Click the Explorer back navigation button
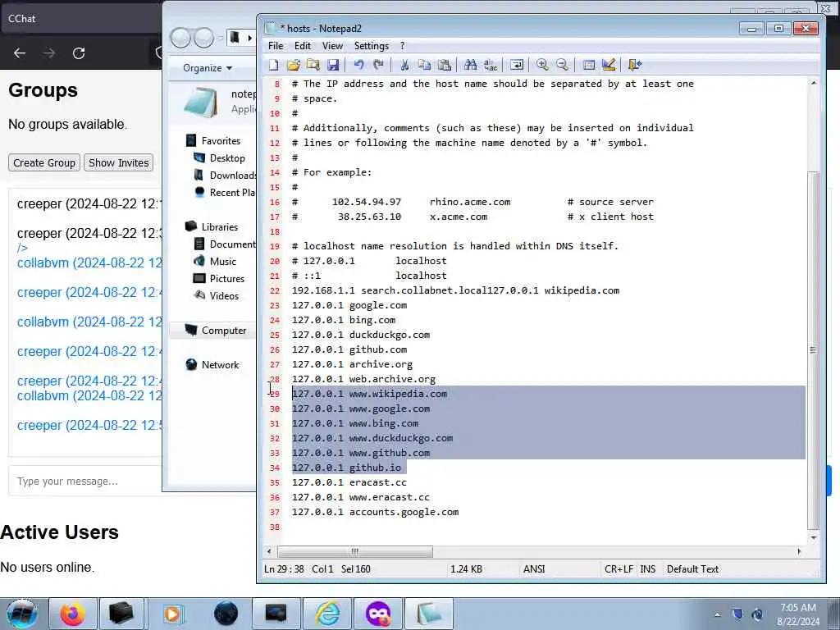 [180, 38]
